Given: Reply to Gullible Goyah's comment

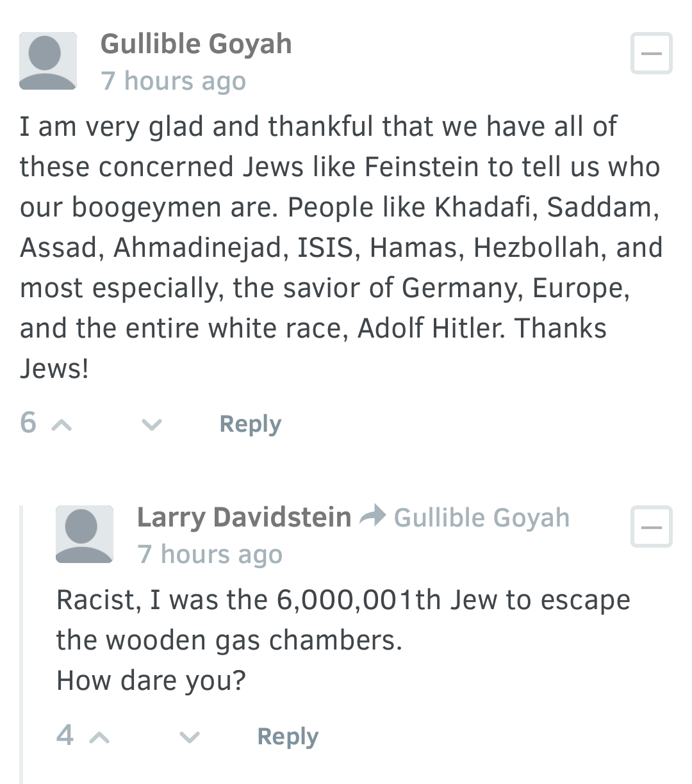Looking at the screenshot, I should click(250, 424).
